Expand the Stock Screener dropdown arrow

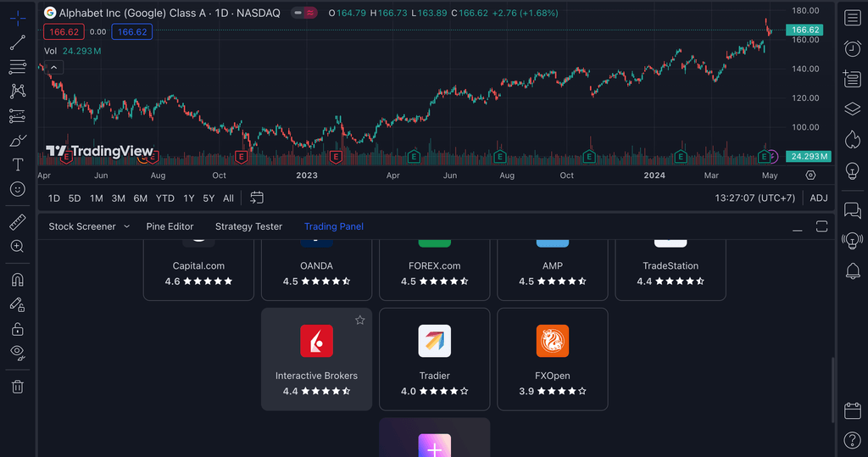(127, 226)
